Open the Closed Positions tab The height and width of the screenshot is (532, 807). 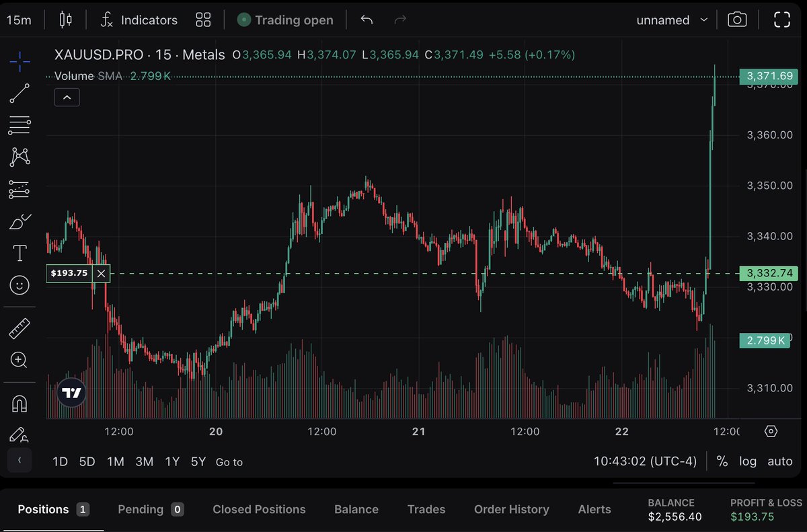pos(259,509)
